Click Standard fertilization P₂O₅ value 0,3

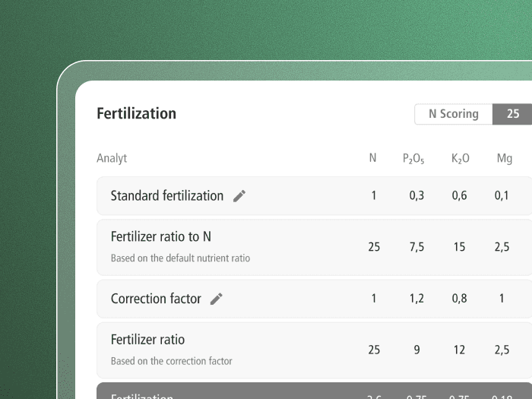(x=416, y=196)
